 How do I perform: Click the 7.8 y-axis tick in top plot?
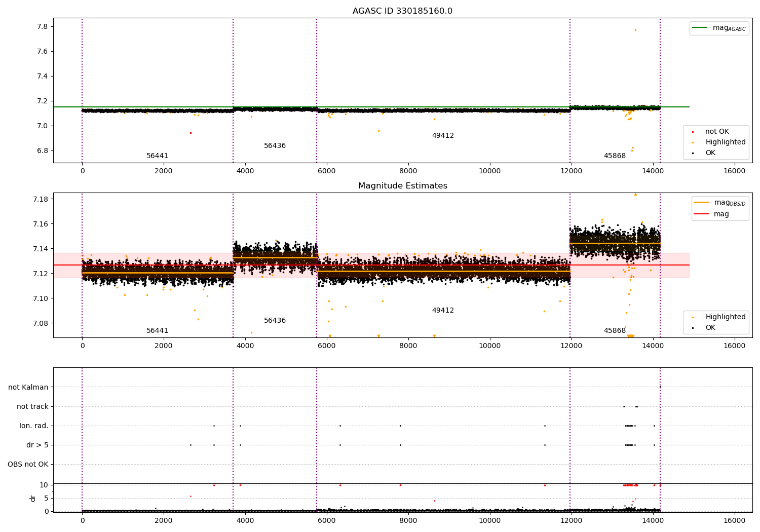tap(43, 27)
